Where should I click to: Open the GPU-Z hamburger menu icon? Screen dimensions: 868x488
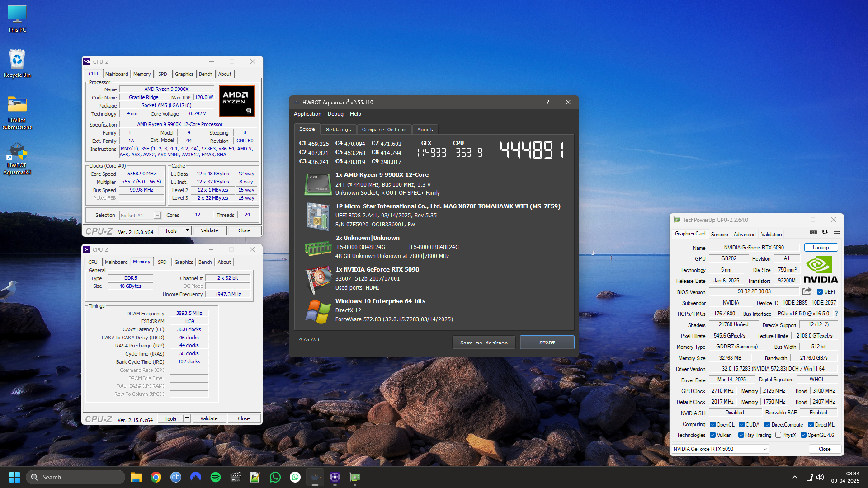pos(836,232)
